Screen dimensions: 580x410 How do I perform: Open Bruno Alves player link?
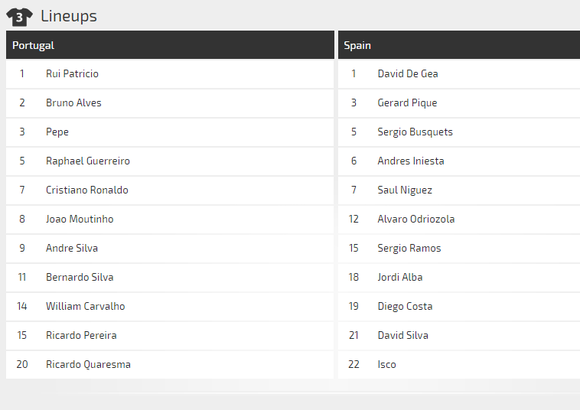(74, 103)
